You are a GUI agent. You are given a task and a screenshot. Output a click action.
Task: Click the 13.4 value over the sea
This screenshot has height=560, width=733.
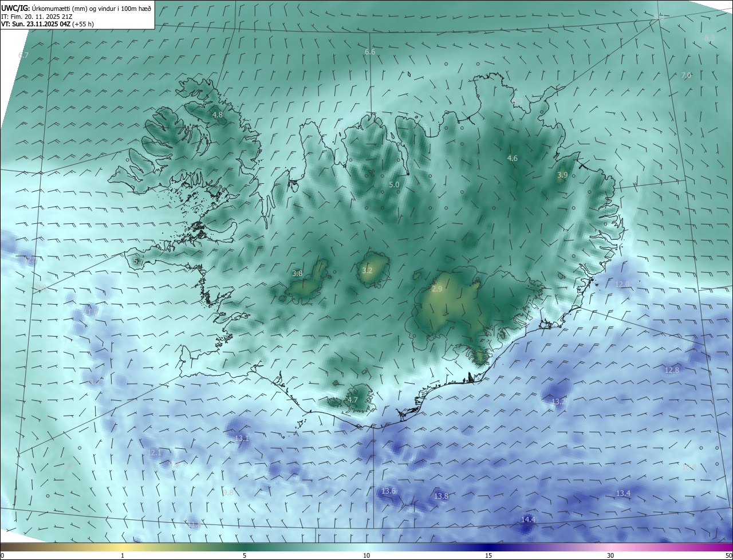pos(623,494)
